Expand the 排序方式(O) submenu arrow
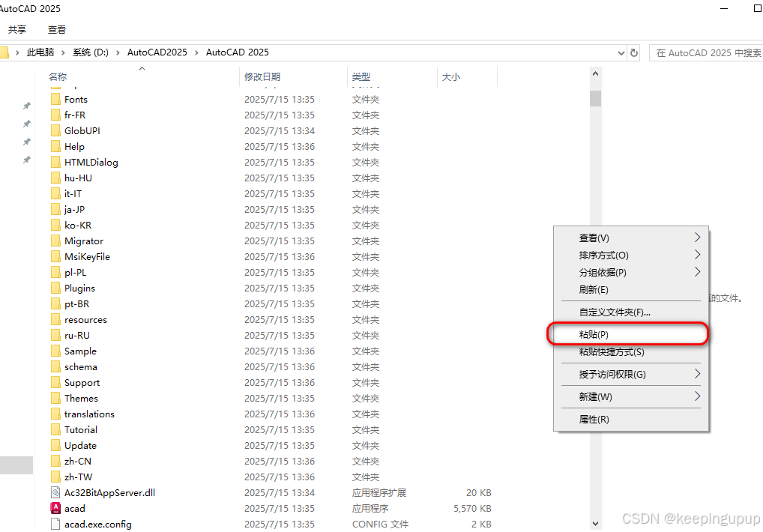 click(x=697, y=254)
